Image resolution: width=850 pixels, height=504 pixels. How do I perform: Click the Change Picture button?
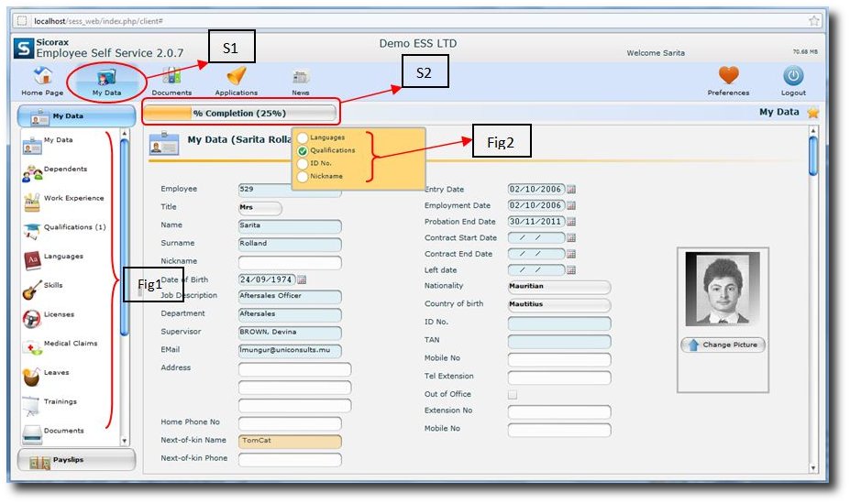point(723,345)
